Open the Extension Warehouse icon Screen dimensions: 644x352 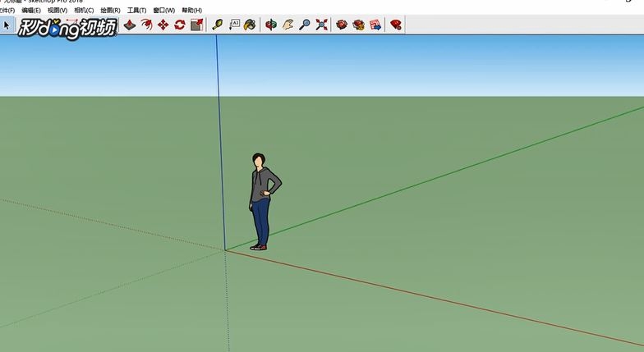[358, 25]
